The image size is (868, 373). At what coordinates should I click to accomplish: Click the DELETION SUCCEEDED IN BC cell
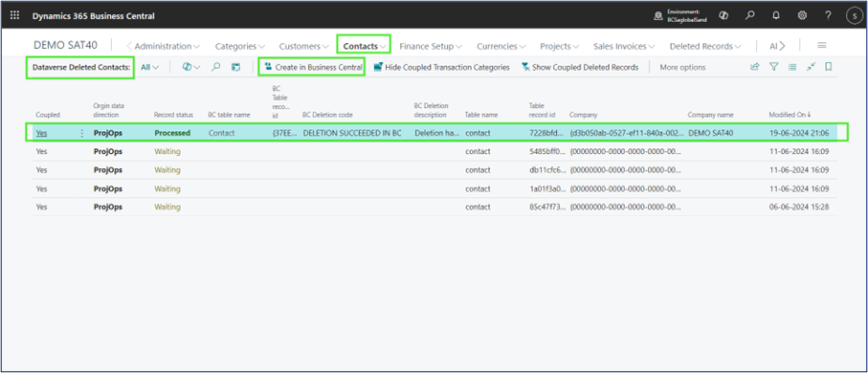[352, 133]
